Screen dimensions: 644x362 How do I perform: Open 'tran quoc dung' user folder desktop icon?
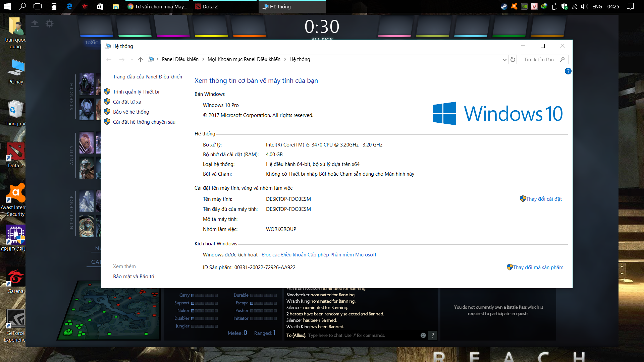(x=15, y=33)
